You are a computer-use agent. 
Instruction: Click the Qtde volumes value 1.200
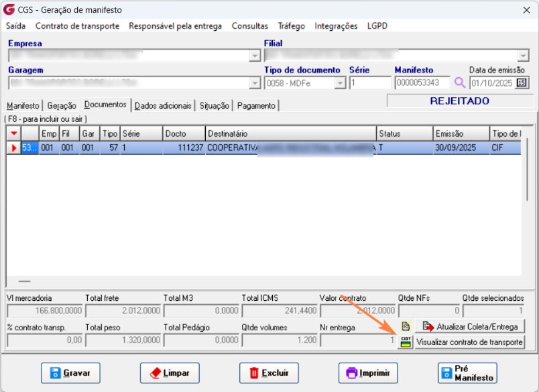click(x=279, y=340)
